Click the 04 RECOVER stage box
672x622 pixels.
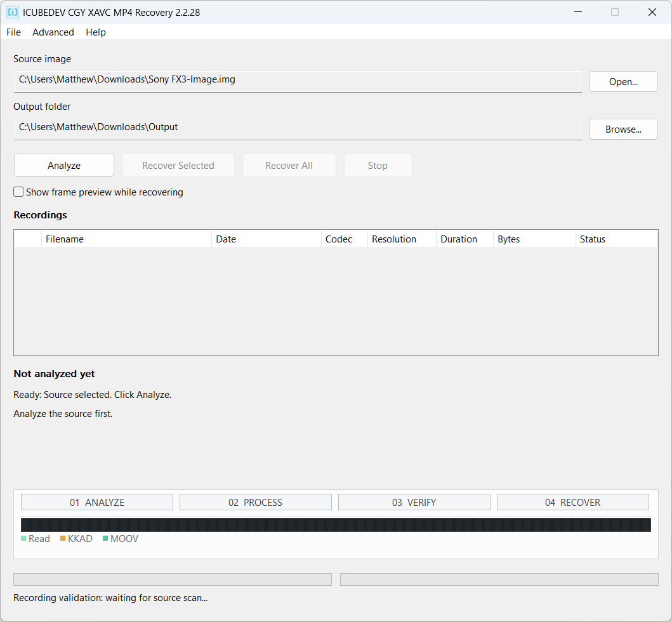572,502
